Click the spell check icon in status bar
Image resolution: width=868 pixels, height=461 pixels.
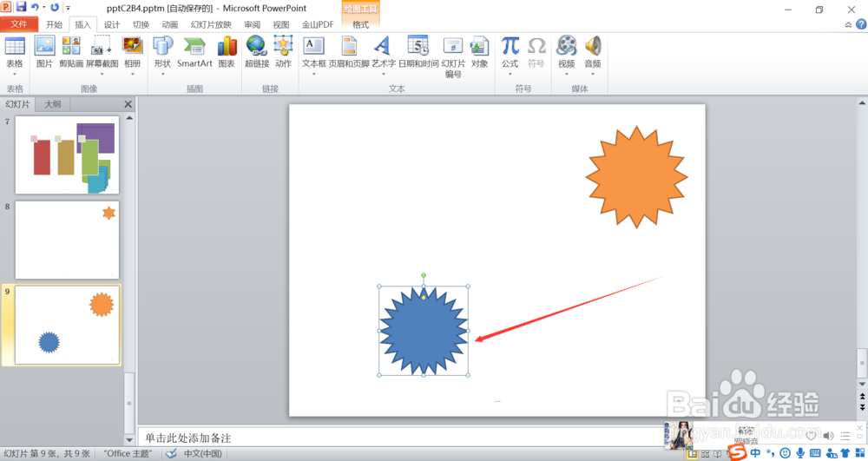[171, 454]
